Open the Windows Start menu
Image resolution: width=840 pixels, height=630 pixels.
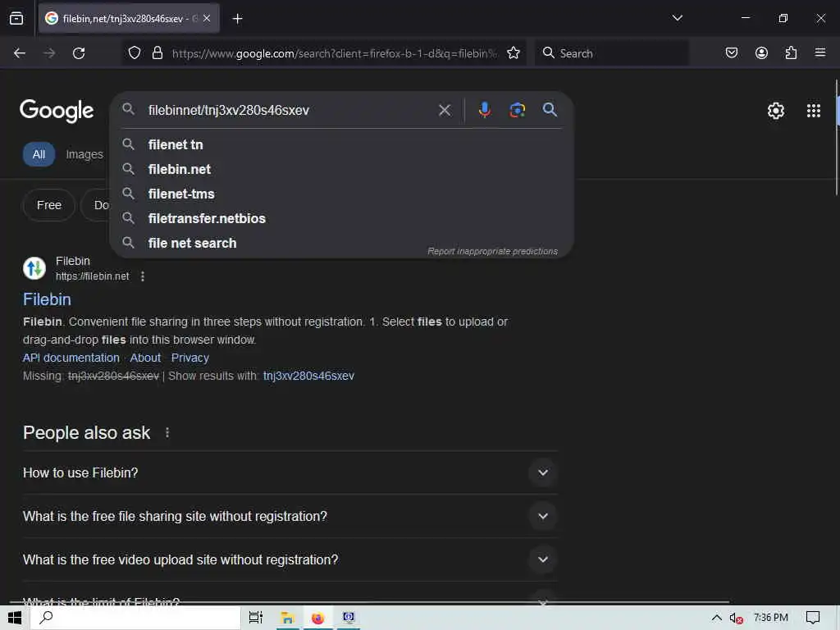[15, 618]
